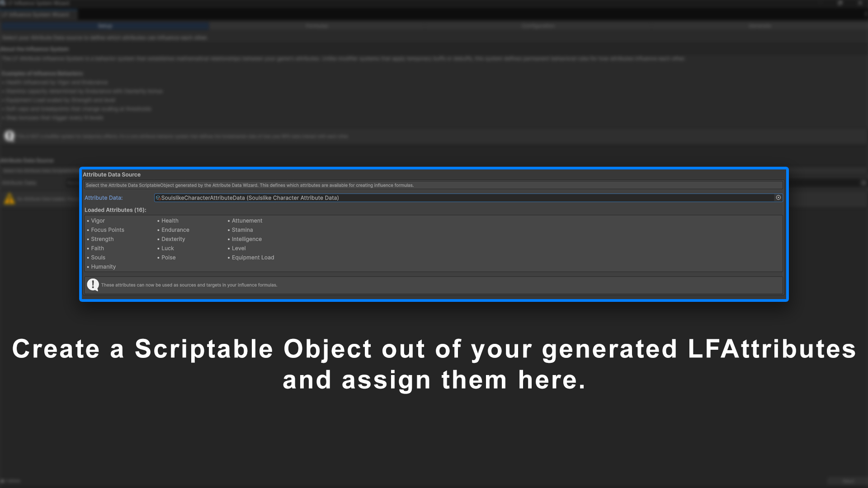Click the SoulslikeCharacterAttributeData object field
The image size is (868, 488).
point(407,197)
